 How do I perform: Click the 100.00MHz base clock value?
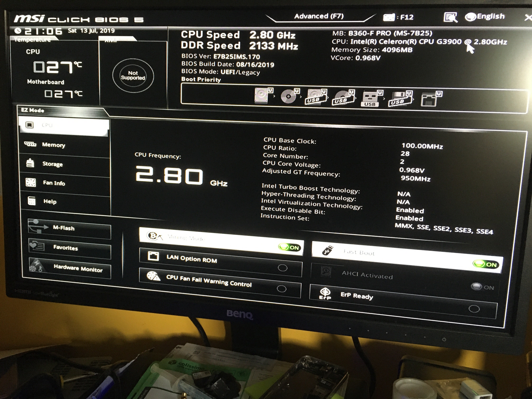click(x=422, y=146)
